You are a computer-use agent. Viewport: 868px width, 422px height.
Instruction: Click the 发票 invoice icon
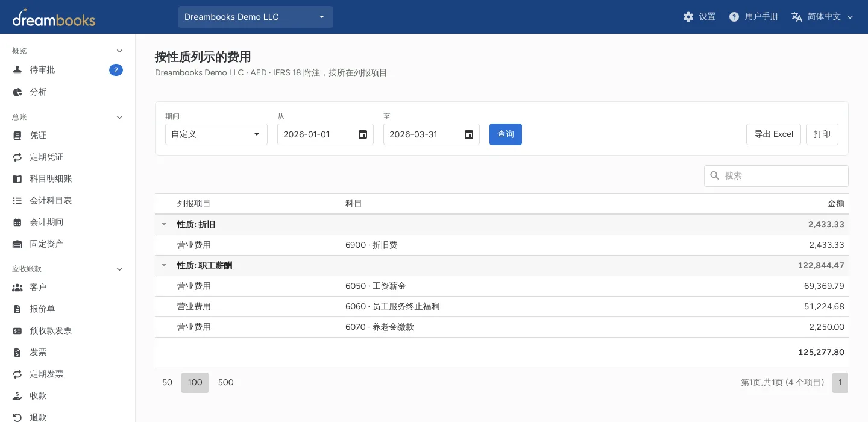[17, 352]
